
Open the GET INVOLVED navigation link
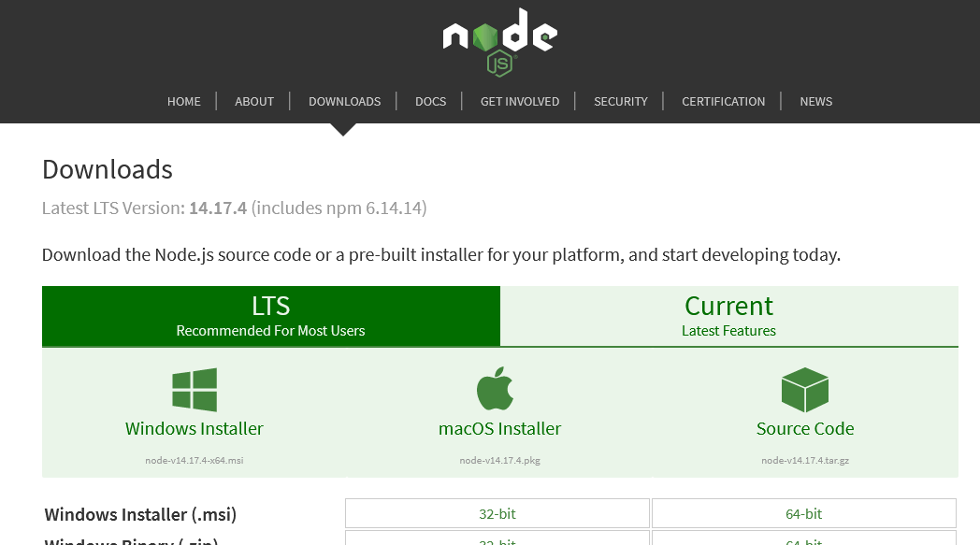click(520, 101)
